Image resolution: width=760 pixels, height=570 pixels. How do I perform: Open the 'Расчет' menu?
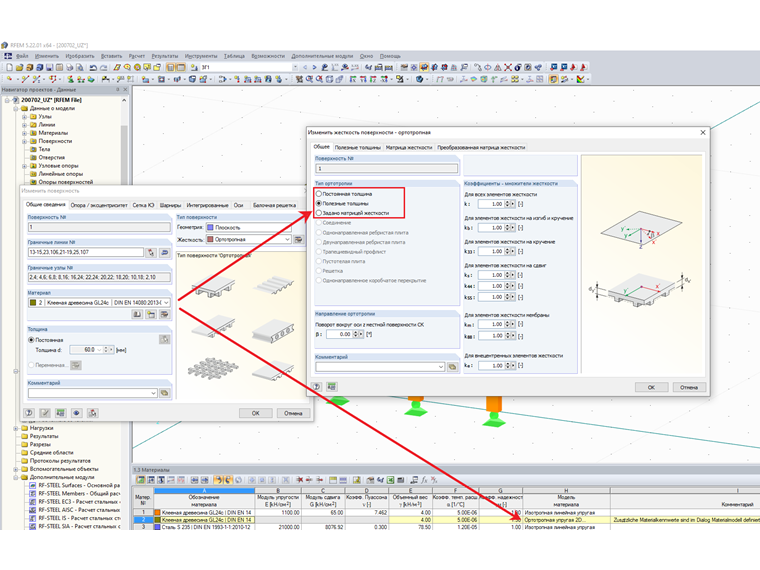[137, 56]
